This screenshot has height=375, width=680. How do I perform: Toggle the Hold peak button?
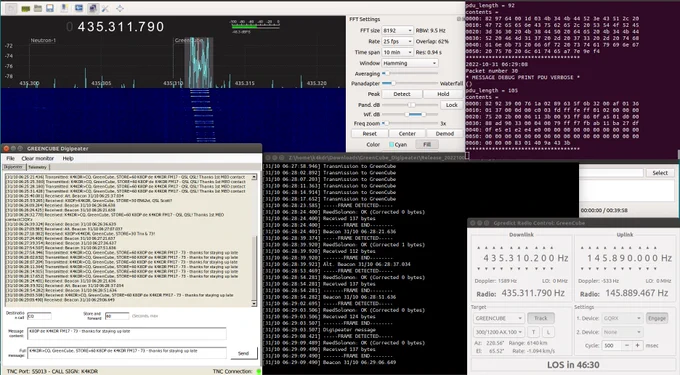[443, 94]
